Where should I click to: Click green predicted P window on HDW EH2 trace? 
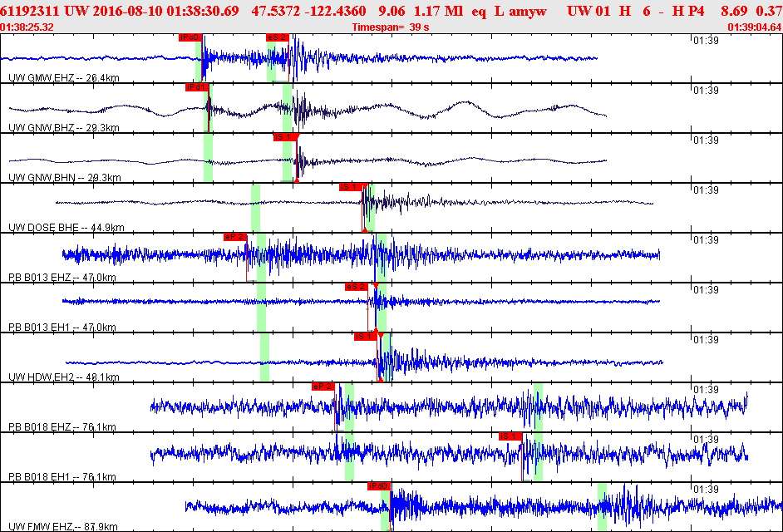point(264,357)
